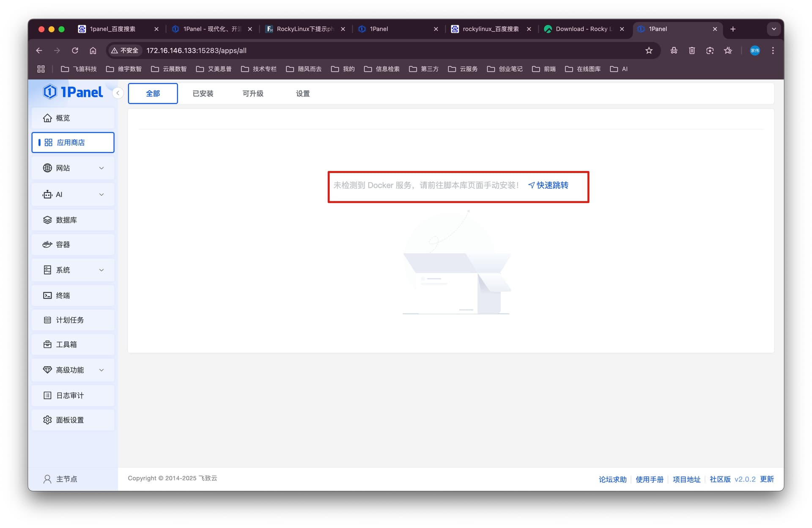
Task: Switch to the 已安装 tab
Action: 203,93
